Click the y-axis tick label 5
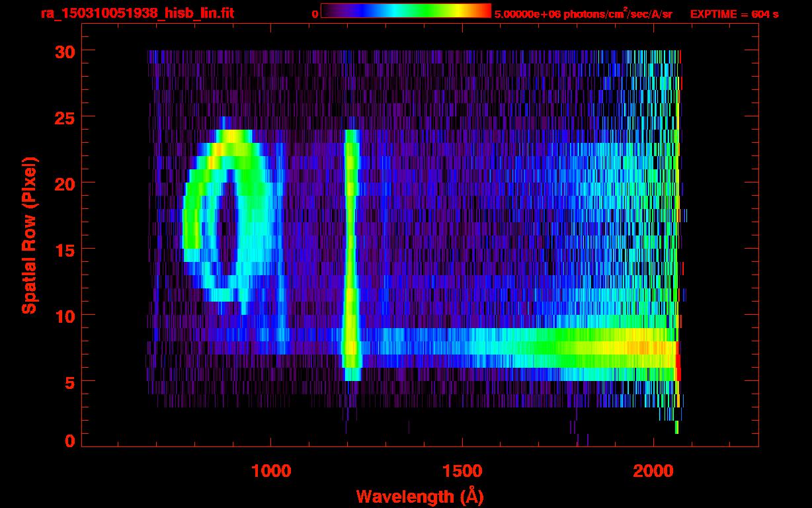This screenshot has height=508, width=812. [x=69, y=382]
